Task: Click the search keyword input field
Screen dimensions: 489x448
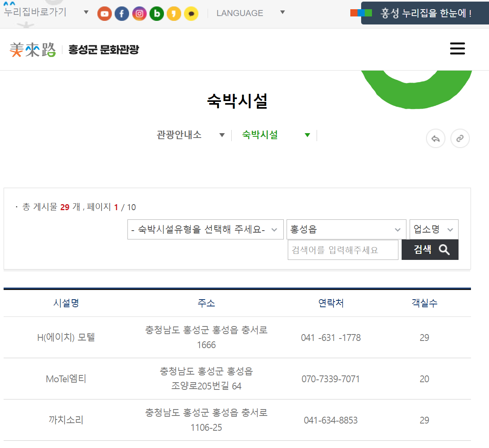Action: pos(343,249)
